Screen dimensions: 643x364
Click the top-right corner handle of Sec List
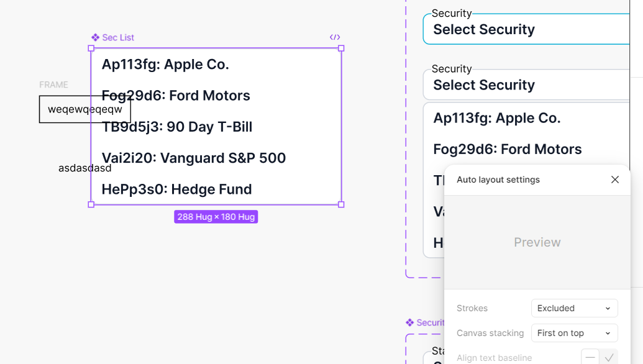pyautogui.click(x=341, y=48)
